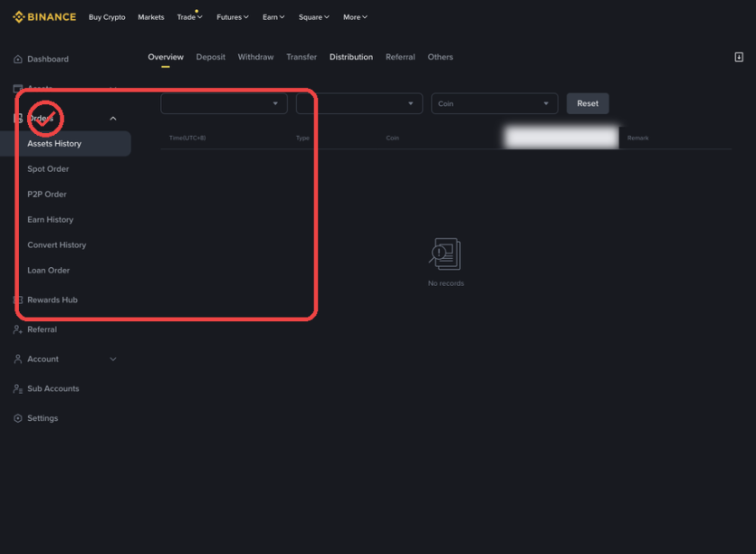
Task: Click the download export icon
Action: click(738, 57)
